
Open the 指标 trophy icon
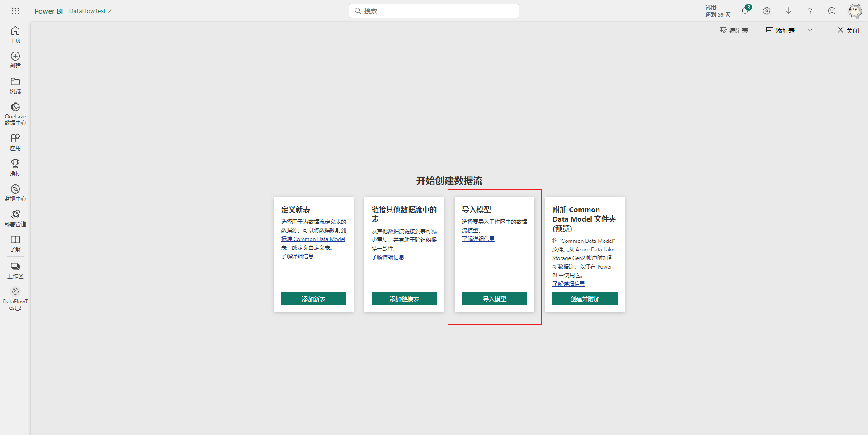click(x=15, y=167)
